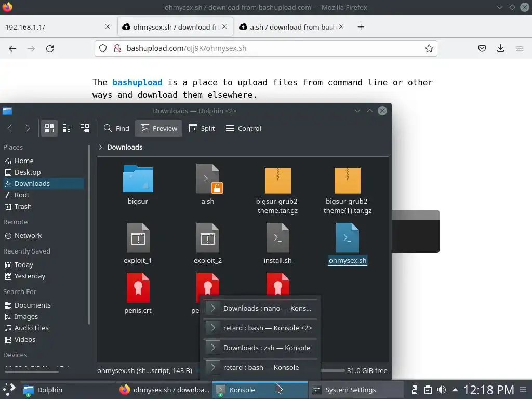Expand hidden system tray icons arrow
This screenshot has height=399, width=532.
(455, 390)
